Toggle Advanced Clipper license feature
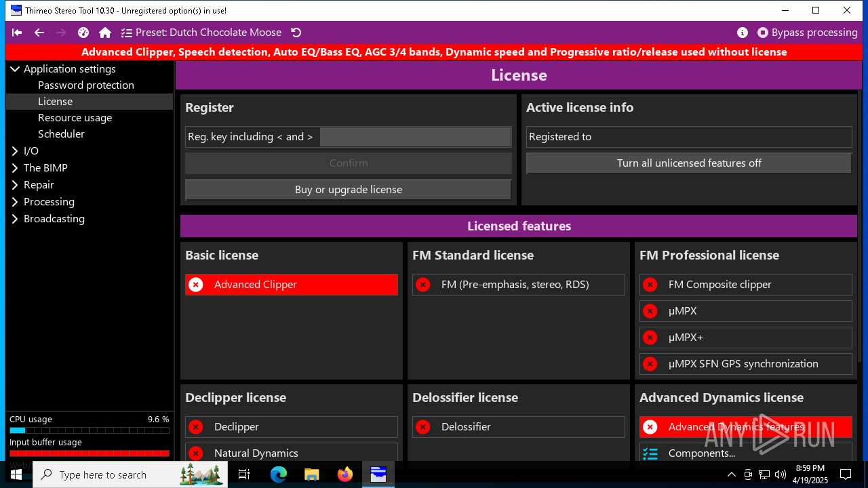 (292, 285)
